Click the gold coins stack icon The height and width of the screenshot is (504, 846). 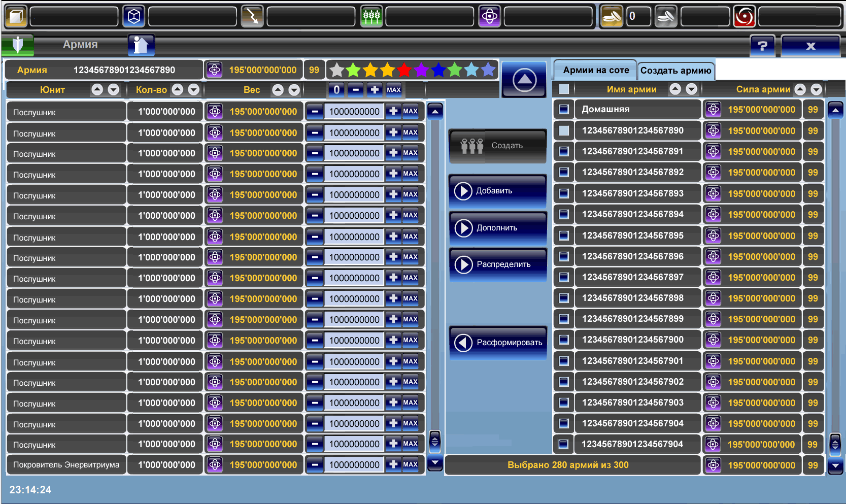(x=612, y=17)
